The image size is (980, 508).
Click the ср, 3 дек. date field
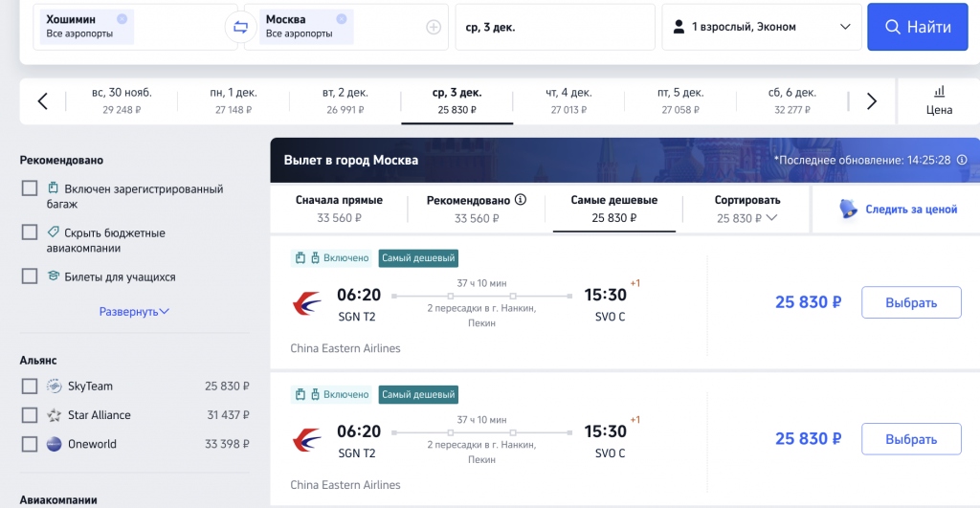pos(555,27)
